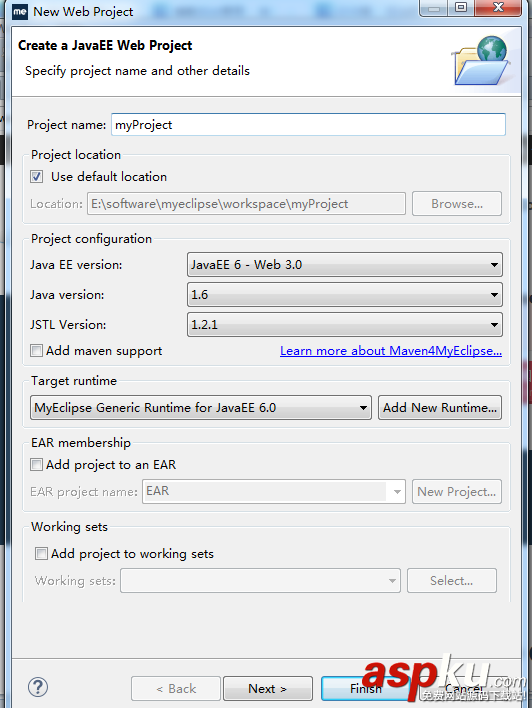Click the MyEclipse 'me' title bar icon

(19, 12)
